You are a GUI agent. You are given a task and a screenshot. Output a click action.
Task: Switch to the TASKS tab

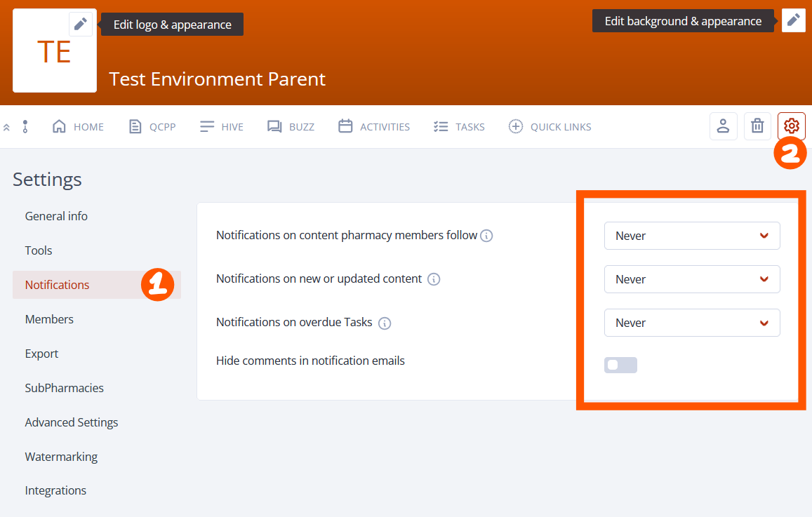tap(459, 127)
